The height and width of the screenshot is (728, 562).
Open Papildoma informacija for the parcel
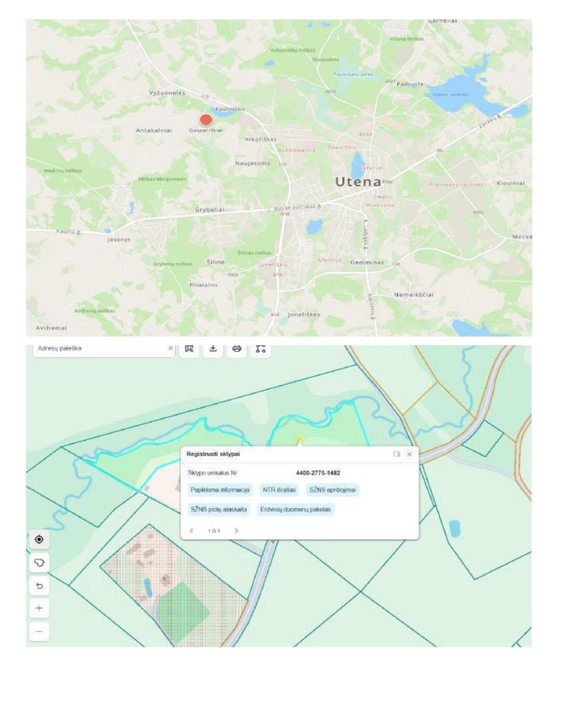219,490
